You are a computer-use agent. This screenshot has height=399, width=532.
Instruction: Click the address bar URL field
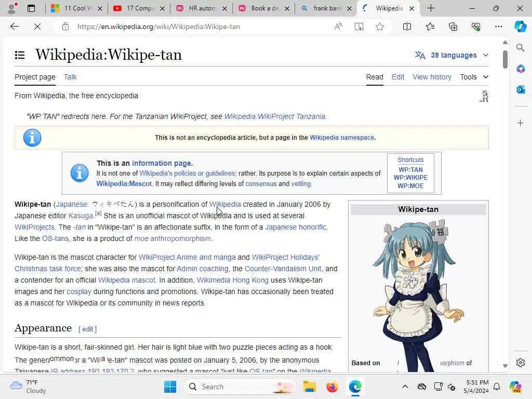[x=200, y=26]
